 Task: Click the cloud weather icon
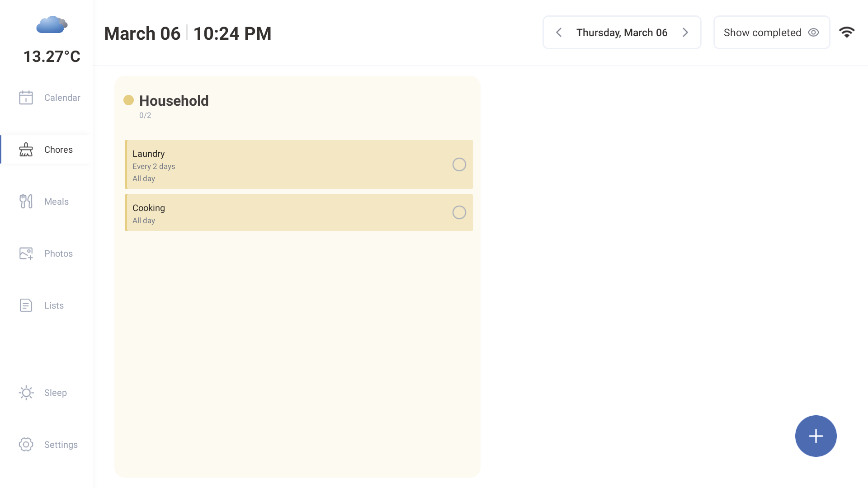[52, 25]
